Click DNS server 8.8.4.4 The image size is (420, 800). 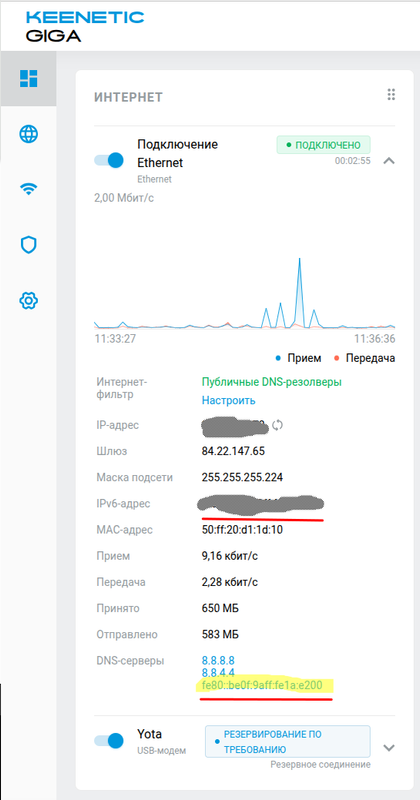pyautogui.click(x=218, y=672)
